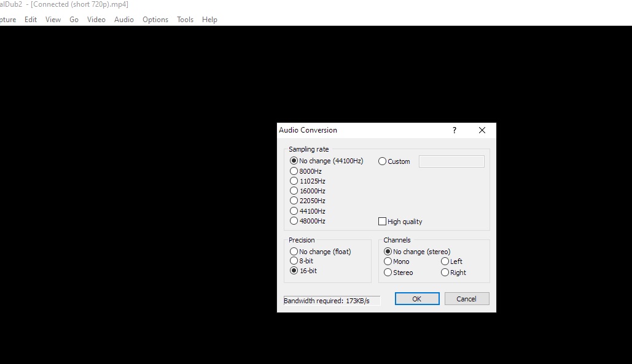Click the Custom sampling rate input field
This screenshot has width=632, height=364.
coord(451,161)
